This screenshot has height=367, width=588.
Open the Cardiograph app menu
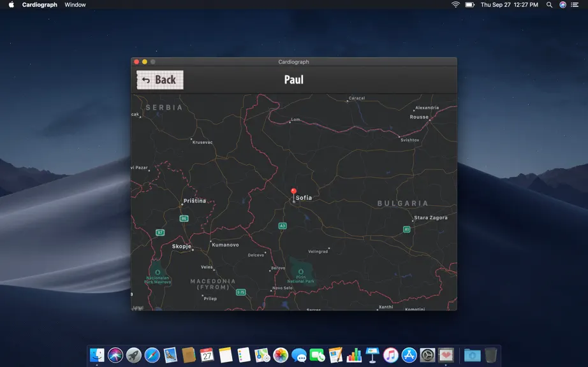point(40,5)
